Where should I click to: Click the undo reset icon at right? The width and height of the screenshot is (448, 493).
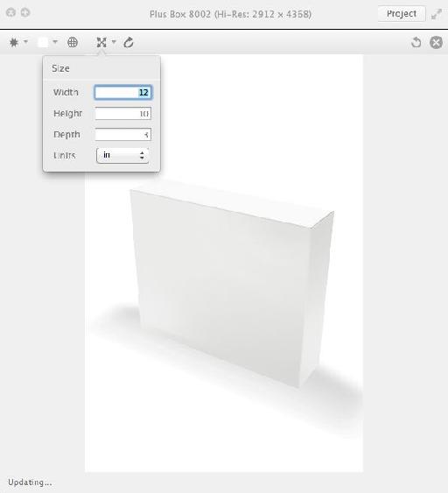click(416, 42)
